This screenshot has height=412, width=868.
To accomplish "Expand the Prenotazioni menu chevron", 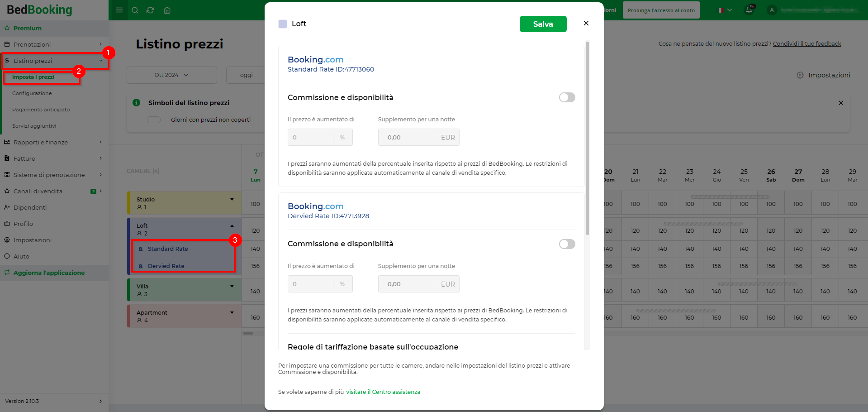I will 100,44.
